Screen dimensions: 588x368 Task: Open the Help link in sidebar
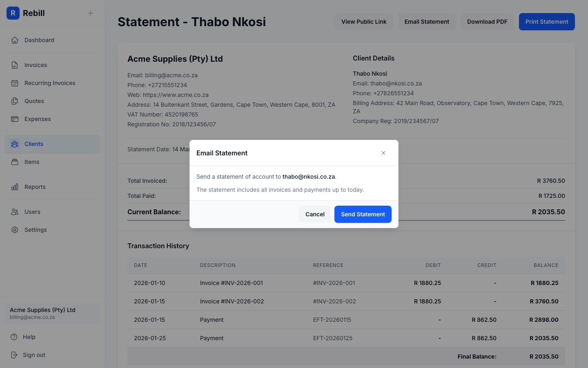(x=29, y=337)
